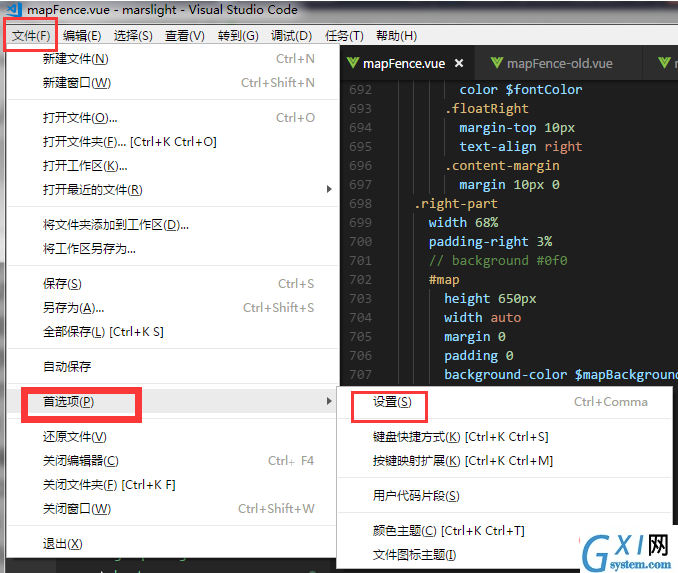Choose 退出(X) at menu bottom

click(173, 544)
